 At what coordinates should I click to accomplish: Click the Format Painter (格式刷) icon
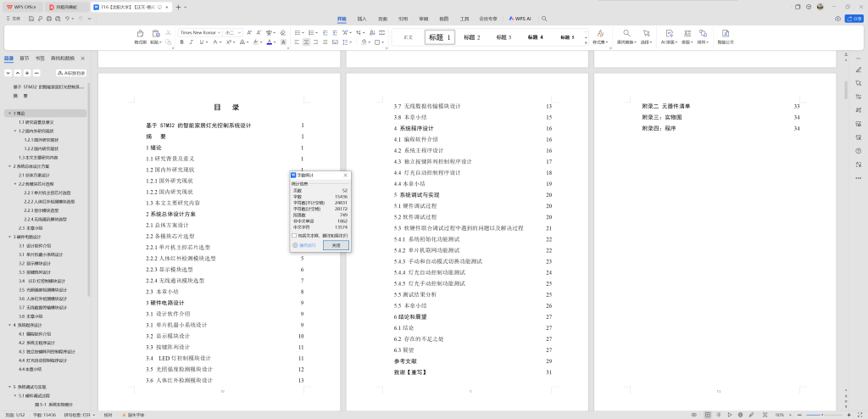140,33
